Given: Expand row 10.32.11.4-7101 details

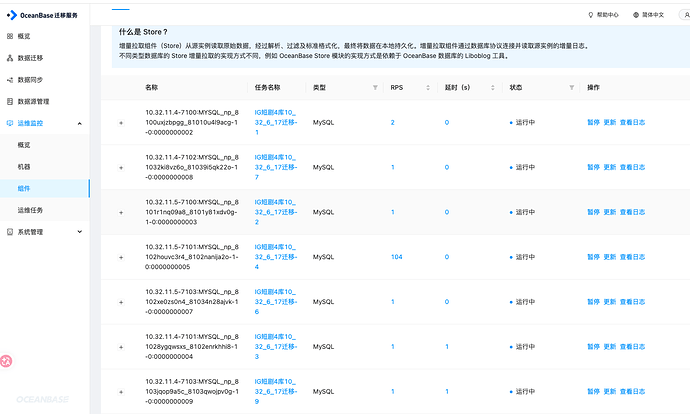Looking at the screenshot, I should tap(121, 347).
